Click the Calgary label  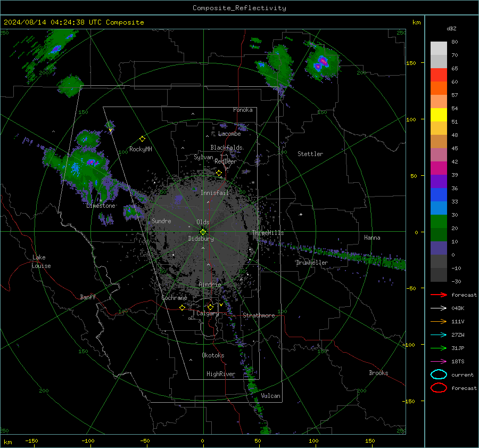[x=208, y=313]
